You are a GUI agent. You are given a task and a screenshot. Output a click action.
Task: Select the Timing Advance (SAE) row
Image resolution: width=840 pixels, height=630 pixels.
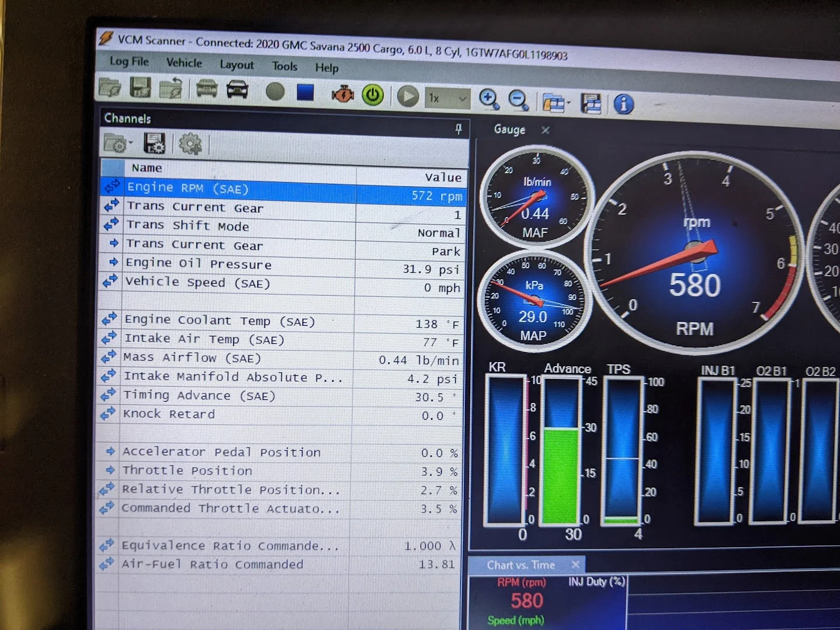click(279, 396)
